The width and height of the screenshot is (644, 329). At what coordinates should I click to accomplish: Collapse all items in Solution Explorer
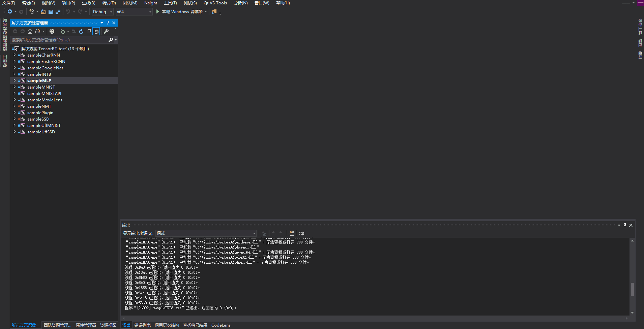click(x=89, y=31)
